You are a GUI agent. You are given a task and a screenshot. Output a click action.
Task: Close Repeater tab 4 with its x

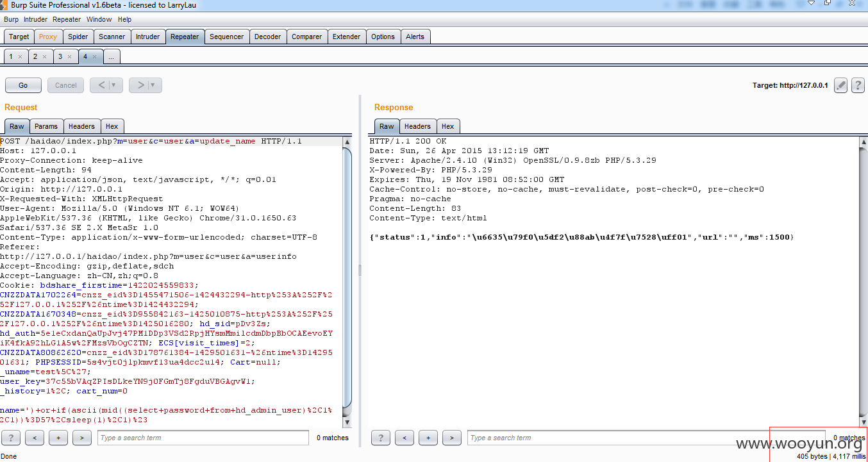click(x=94, y=57)
